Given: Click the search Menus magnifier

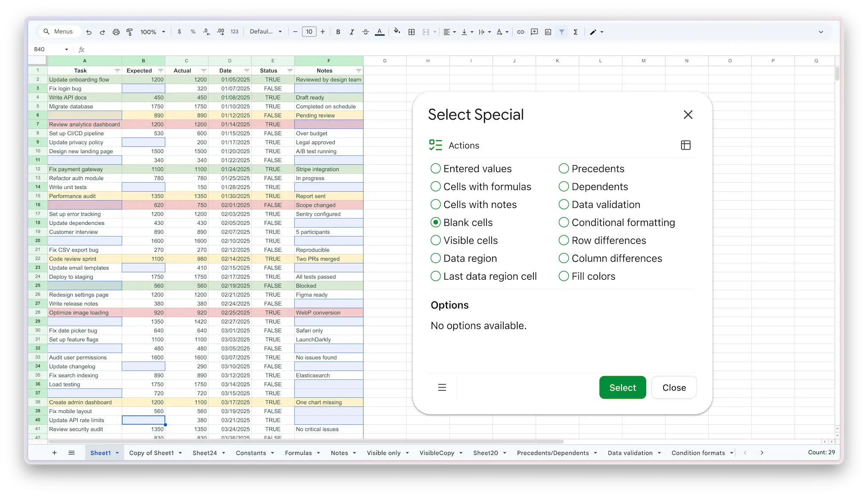Looking at the screenshot, I should (x=47, y=32).
